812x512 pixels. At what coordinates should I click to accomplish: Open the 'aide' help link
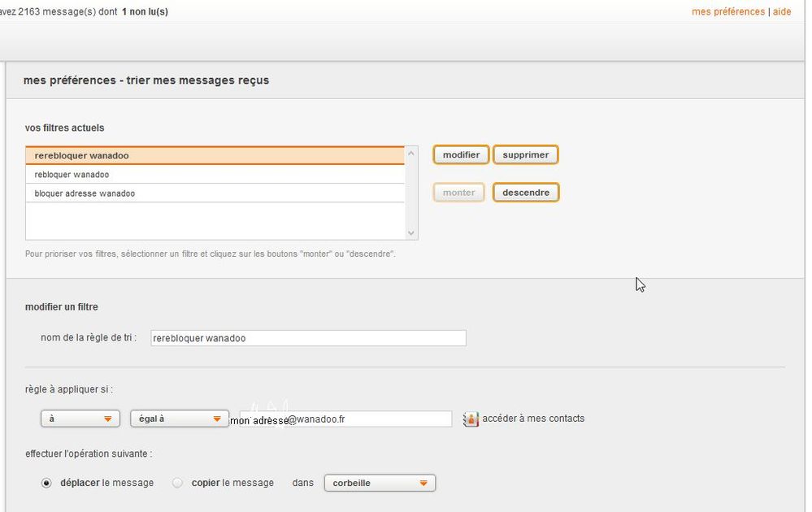pos(782,12)
